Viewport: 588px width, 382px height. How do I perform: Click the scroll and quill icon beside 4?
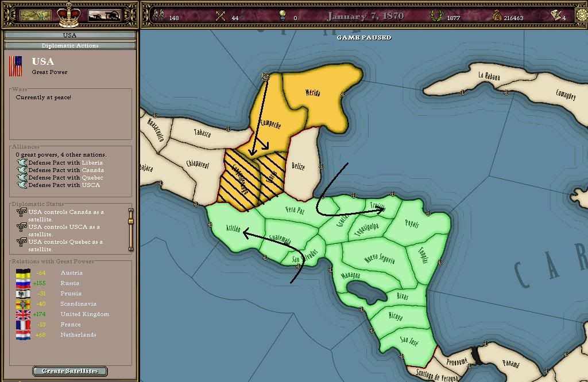click(x=556, y=15)
